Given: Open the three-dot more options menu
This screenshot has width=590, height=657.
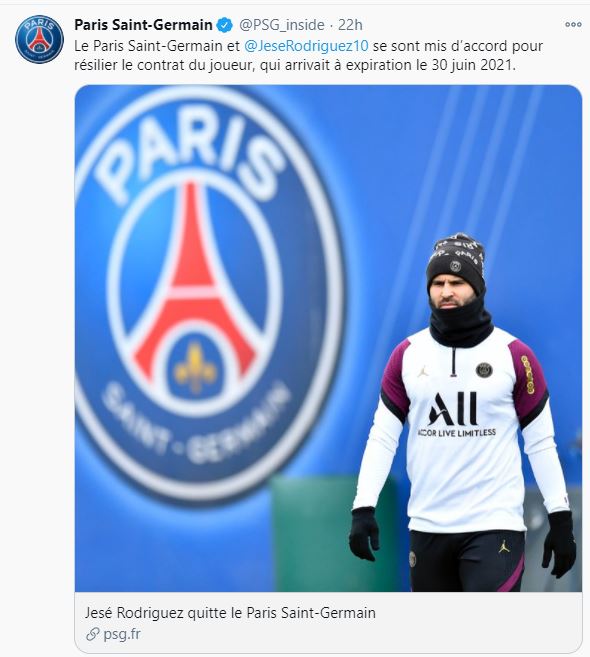Looking at the screenshot, I should 573,24.
